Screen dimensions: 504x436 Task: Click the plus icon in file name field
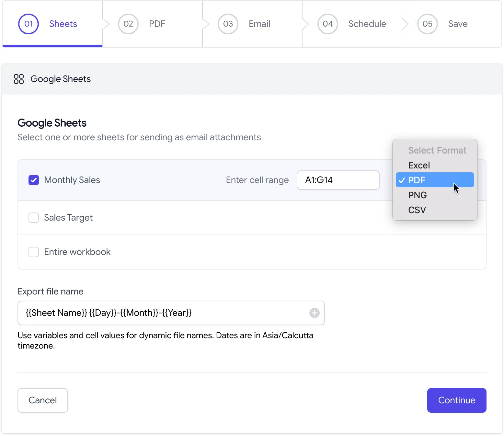[x=314, y=313]
